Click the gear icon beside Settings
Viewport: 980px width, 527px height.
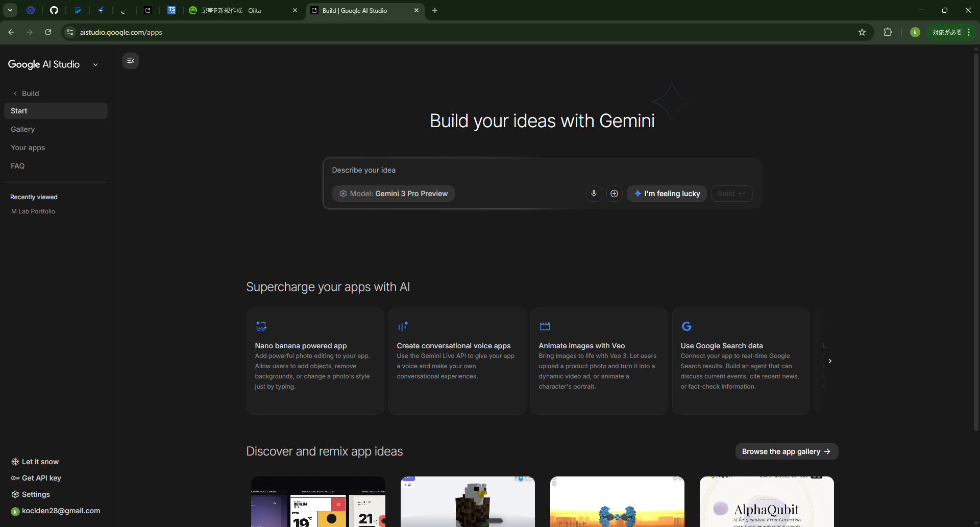[15, 494]
